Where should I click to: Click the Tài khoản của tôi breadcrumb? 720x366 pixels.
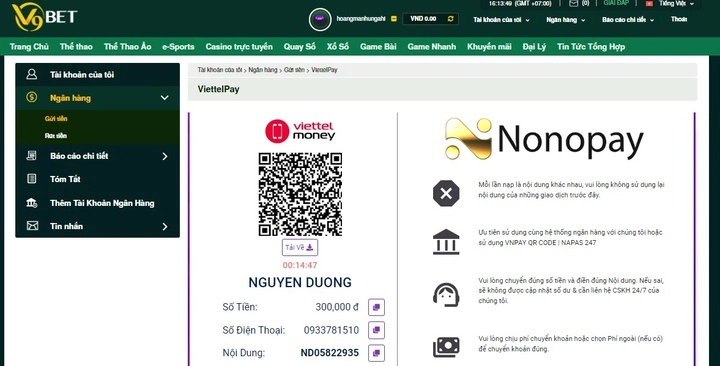click(219, 70)
